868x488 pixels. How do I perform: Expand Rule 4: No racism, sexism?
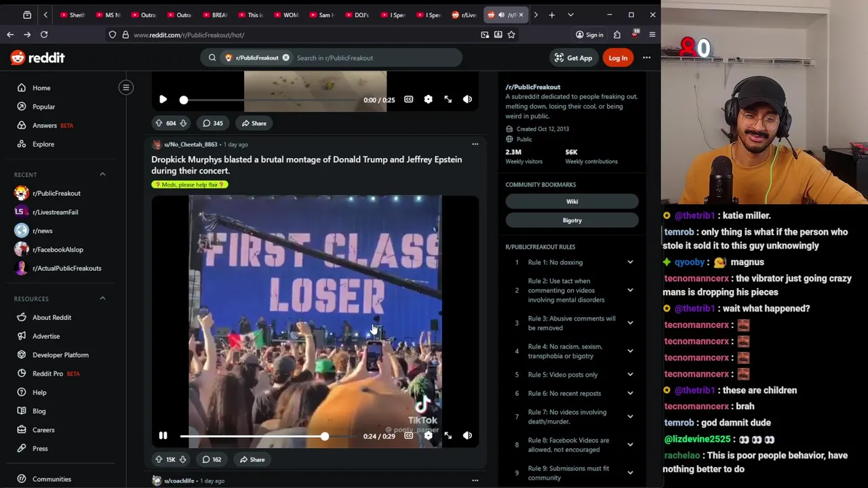pos(572,351)
